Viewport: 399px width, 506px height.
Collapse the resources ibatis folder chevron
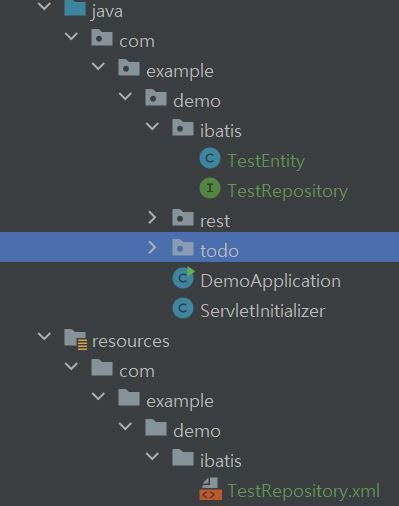tap(152, 456)
